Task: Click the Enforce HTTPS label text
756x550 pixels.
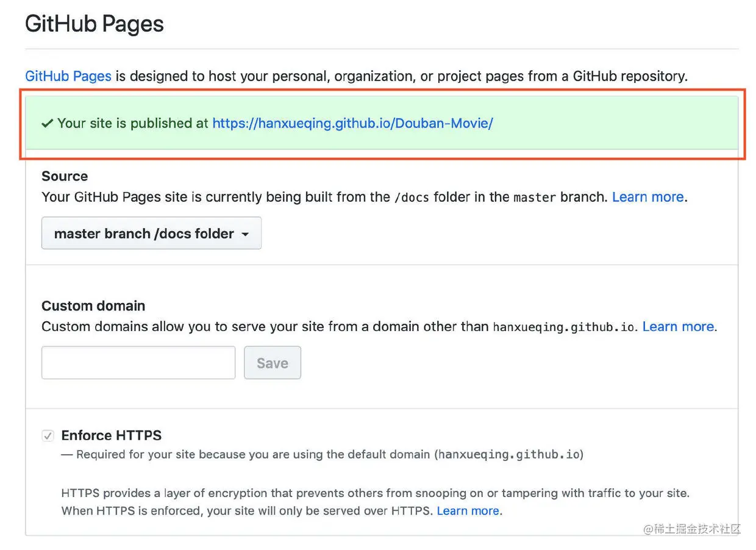Action: [x=112, y=435]
